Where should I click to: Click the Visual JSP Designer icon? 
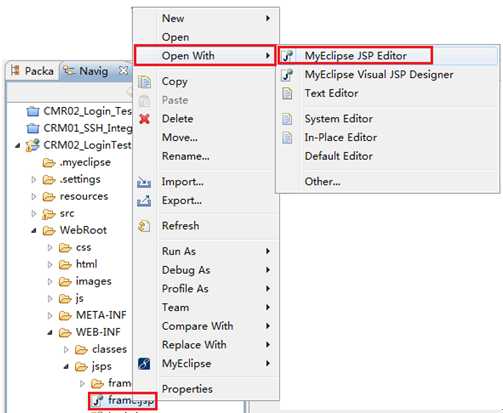(x=287, y=75)
